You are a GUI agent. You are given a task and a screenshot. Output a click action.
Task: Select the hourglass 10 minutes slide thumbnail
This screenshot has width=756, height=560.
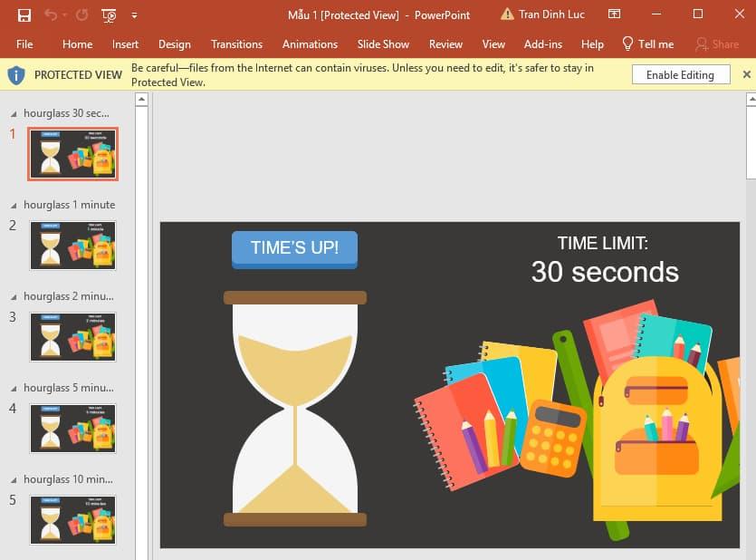click(72, 520)
